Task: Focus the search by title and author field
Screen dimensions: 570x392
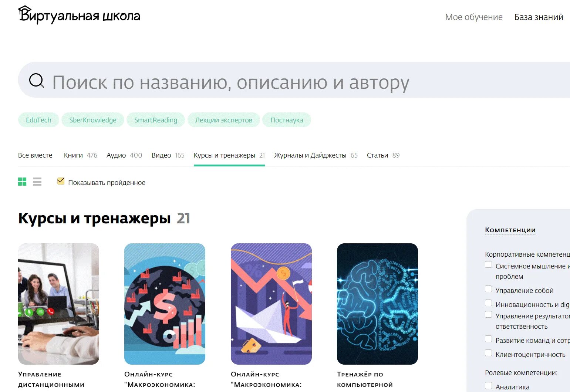Action: tap(294, 80)
